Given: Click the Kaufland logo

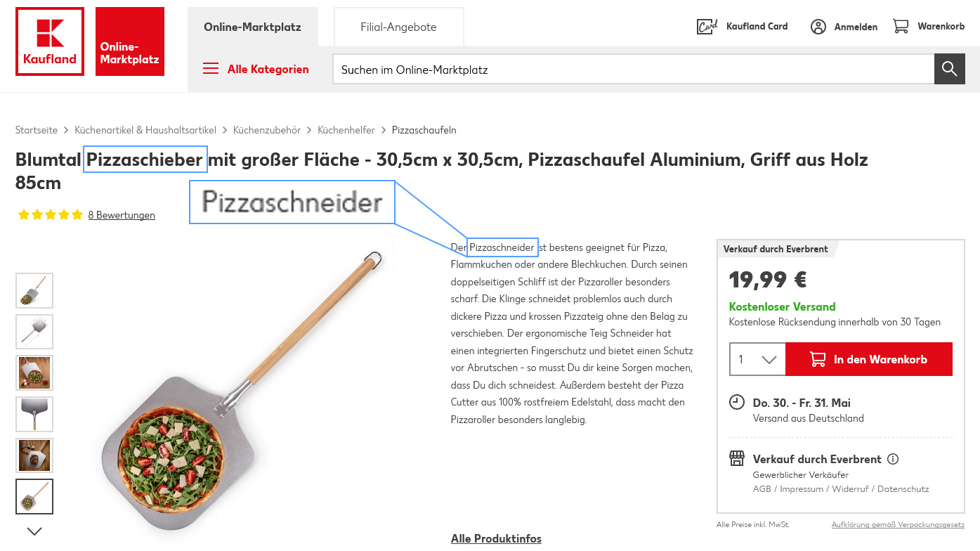Looking at the screenshot, I should tap(49, 41).
